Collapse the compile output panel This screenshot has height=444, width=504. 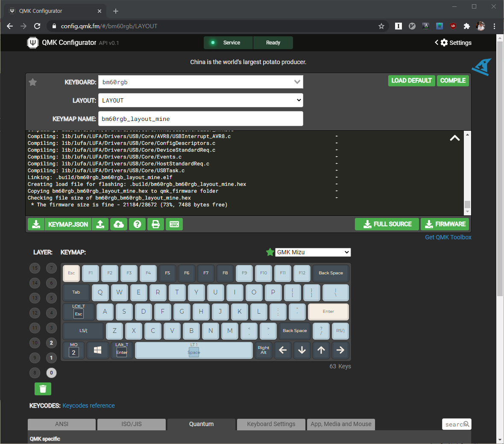(454, 138)
